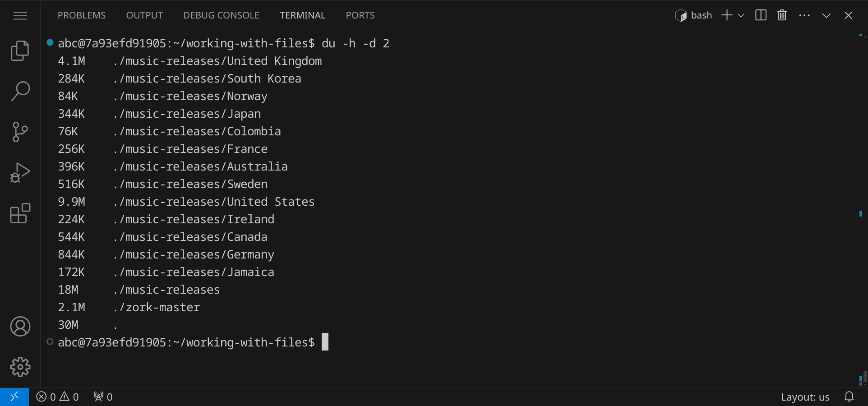
Task: Open the hamburger application menu
Action: pos(20,16)
